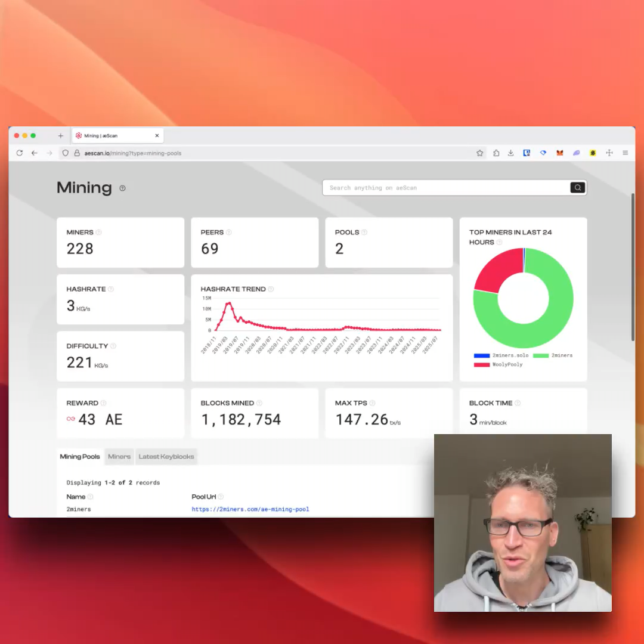Click the aescan.io address bar
This screenshot has width=644, height=644.
pyautogui.click(x=271, y=153)
